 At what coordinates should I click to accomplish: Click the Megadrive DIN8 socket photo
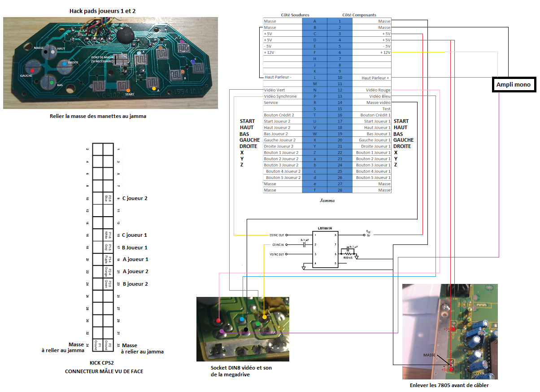click(x=243, y=329)
